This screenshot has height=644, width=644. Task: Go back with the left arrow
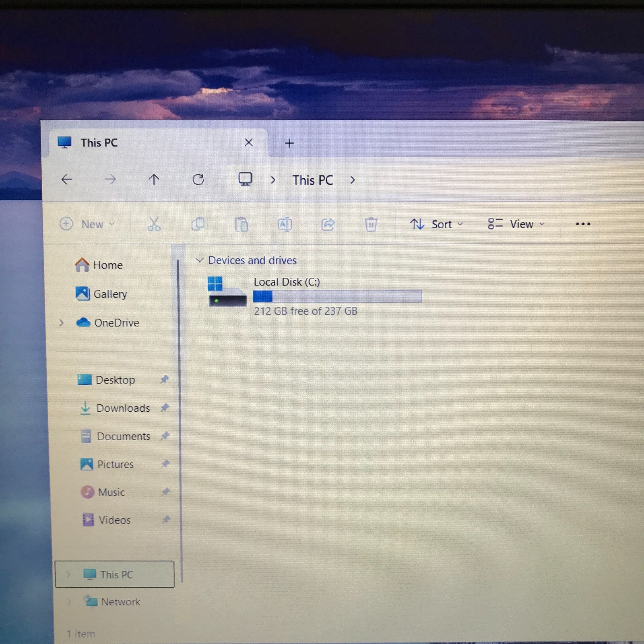[x=67, y=179]
